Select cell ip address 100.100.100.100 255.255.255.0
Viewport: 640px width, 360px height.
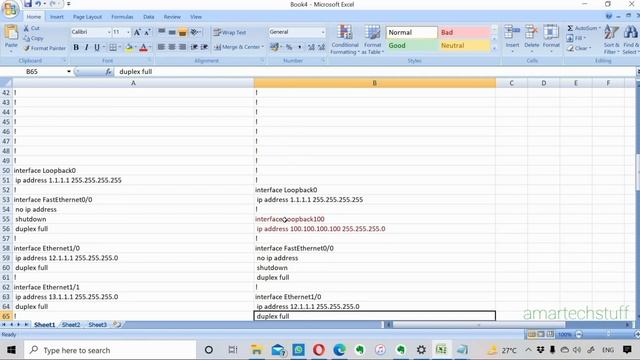click(374, 229)
